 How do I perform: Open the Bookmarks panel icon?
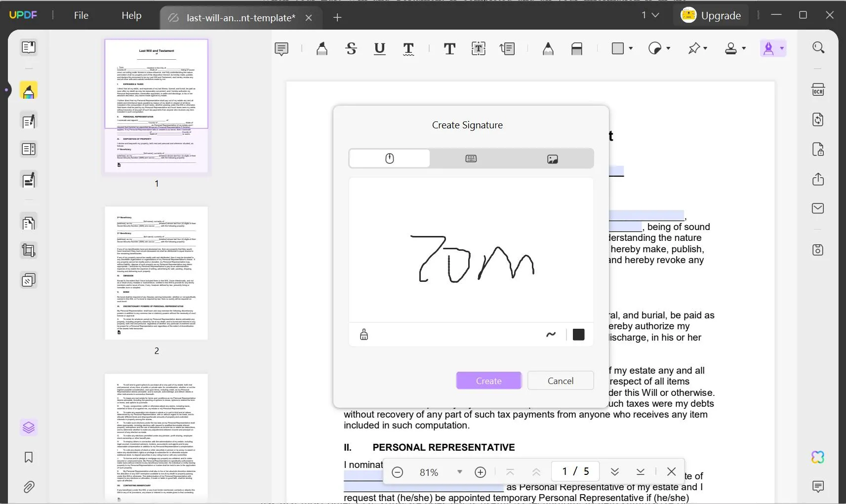[29, 457]
